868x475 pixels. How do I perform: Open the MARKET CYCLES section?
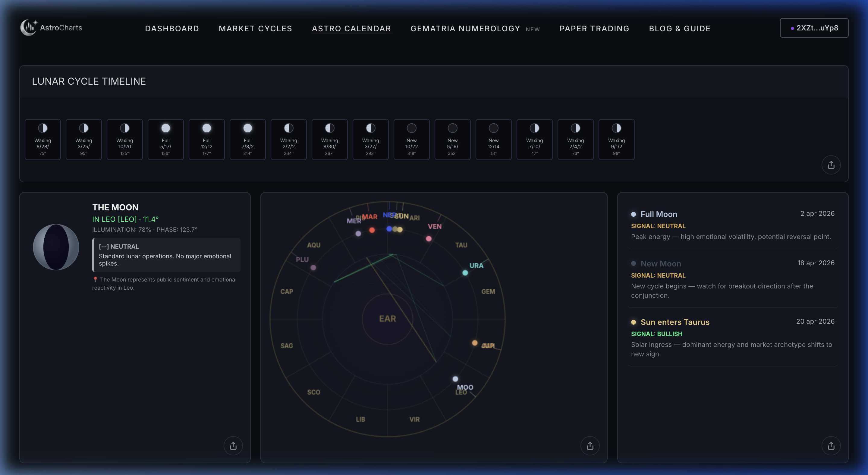pos(255,29)
